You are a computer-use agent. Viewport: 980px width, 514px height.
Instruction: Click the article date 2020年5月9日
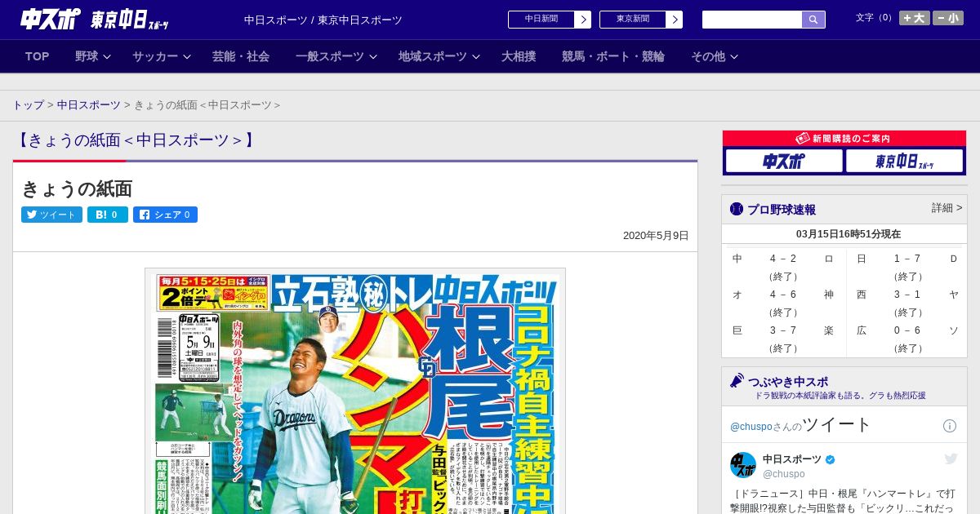pyautogui.click(x=656, y=236)
